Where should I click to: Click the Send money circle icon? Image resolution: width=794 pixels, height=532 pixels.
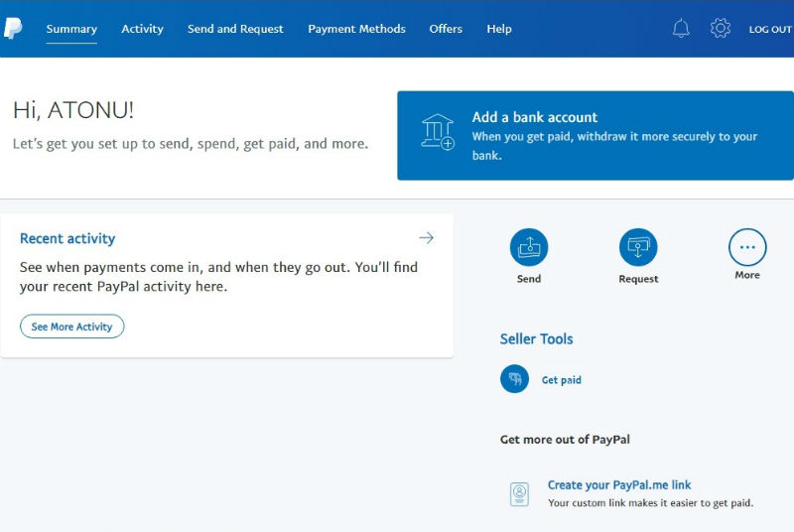pos(529,247)
